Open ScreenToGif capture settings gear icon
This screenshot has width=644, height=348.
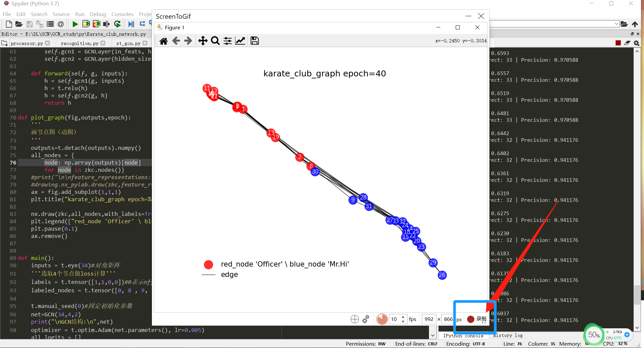(x=366, y=319)
